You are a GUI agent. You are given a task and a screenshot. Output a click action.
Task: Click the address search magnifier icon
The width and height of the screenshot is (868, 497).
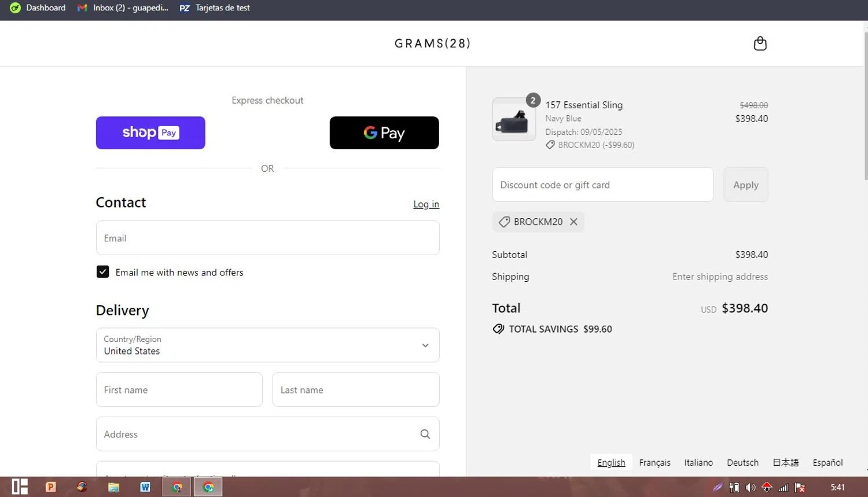425,434
